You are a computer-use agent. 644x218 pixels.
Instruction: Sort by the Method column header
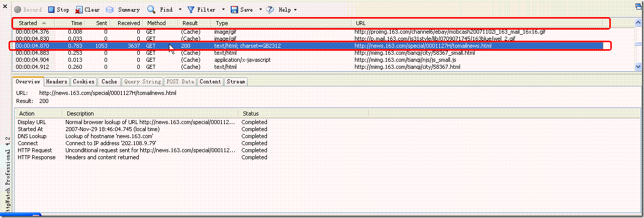tap(161, 23)
